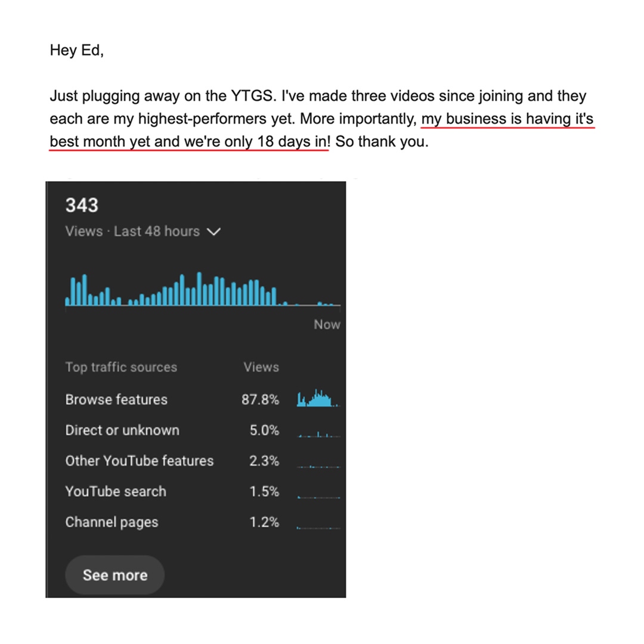Click the 343 views count
This screenshot has width=644, height=644.
tap(82, 205)
